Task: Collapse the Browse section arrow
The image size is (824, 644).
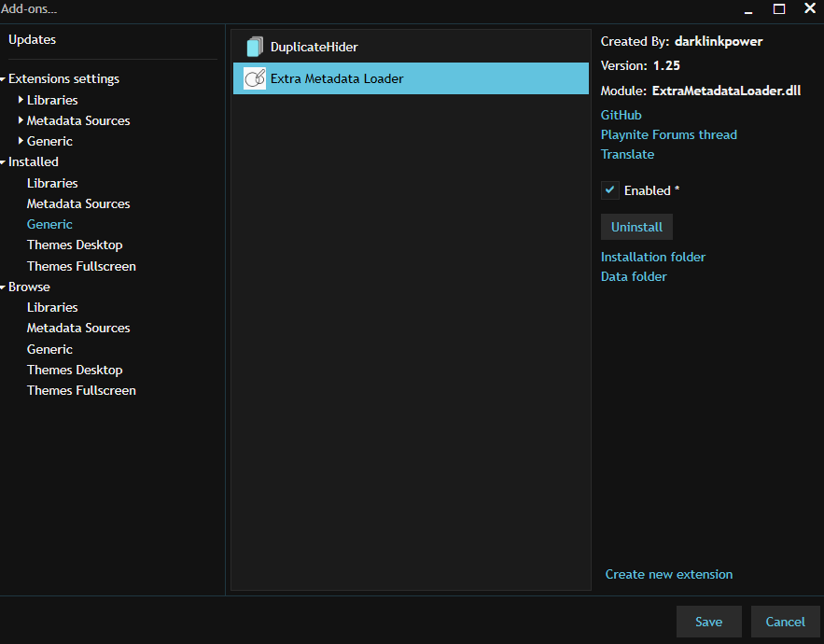Action: pyautogui.click(x=3, y=287)
